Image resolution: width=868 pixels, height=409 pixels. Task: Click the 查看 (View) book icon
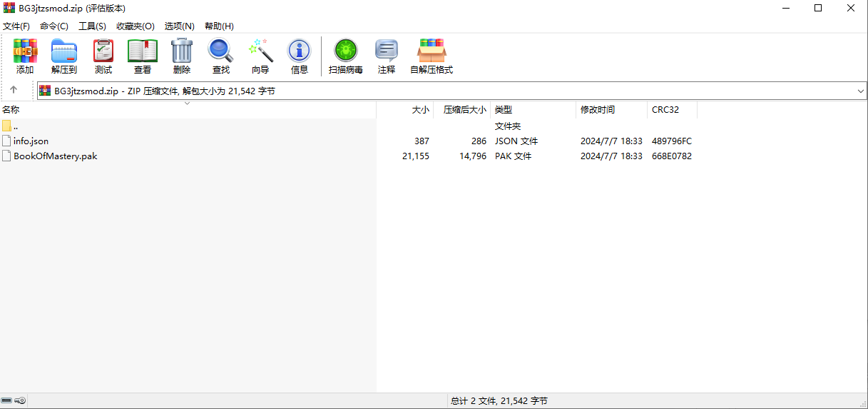(143, 51)
